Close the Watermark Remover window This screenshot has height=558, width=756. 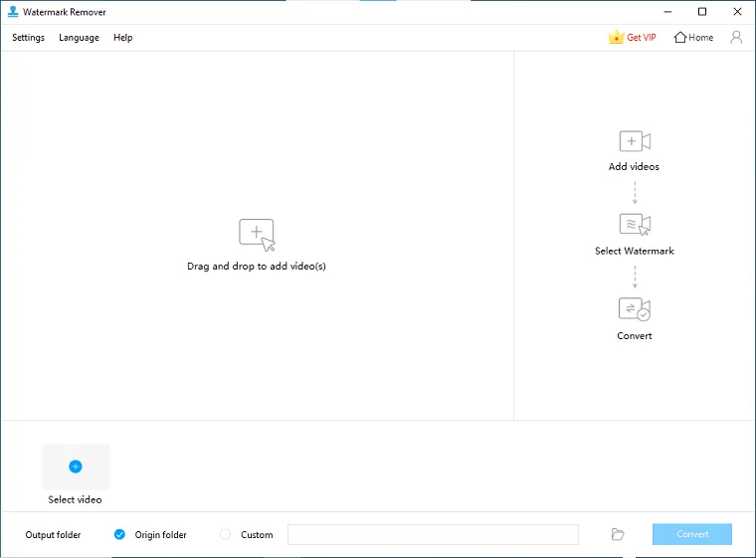[x=737, y=12]
